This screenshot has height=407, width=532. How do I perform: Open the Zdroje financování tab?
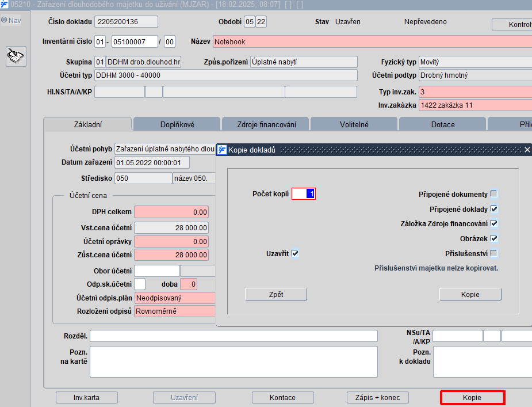tap(266, 124)
